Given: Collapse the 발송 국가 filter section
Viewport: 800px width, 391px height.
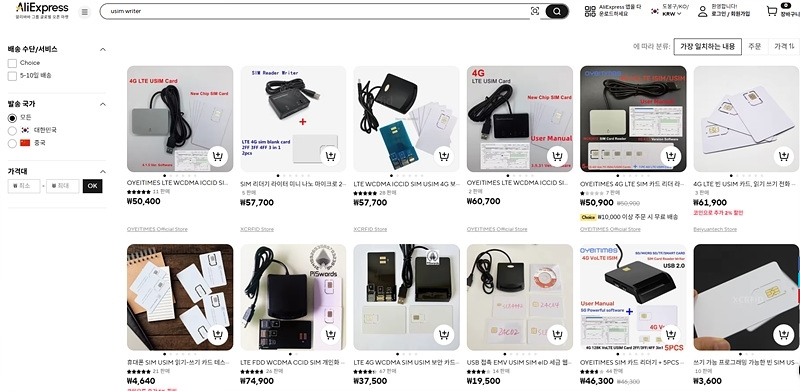Looking at the screenshot, I should 103,104.
